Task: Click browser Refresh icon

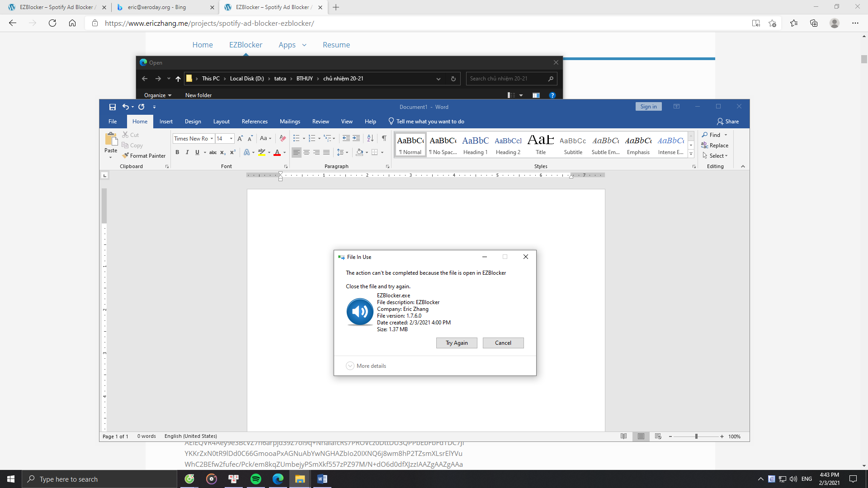Action: [x=52, y=23]
